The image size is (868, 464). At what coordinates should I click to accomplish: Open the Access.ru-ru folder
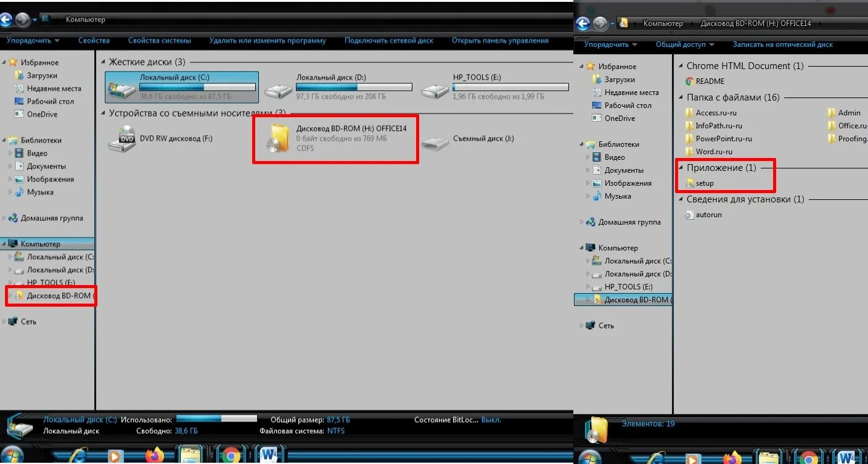(711, 113)
